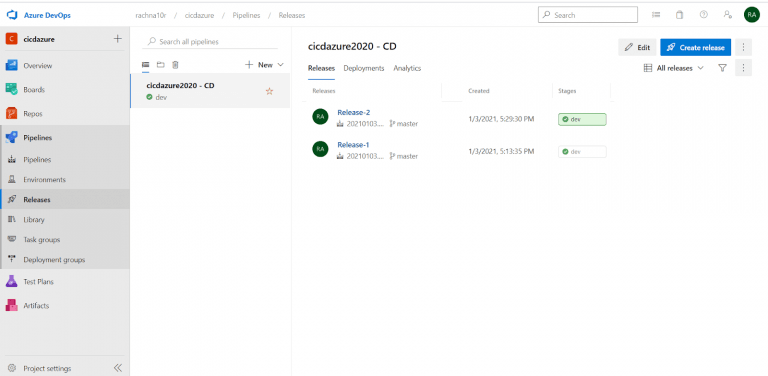Favorite cicdazure2020 - CD with star
This screenshot has width=768, height=376.
coord(269,91)
